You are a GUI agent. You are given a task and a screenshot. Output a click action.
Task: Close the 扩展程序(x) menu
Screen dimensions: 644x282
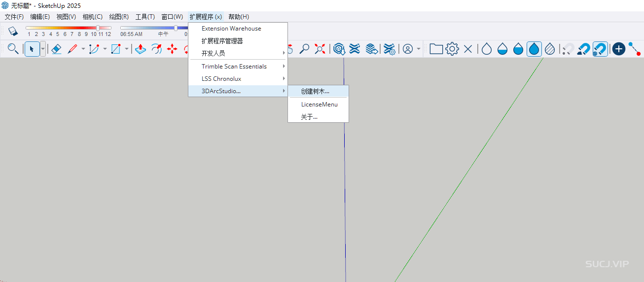206,17
